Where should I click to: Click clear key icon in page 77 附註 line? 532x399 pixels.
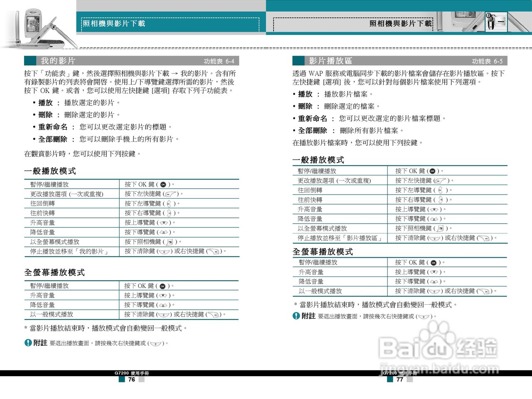tap(424, 317)
